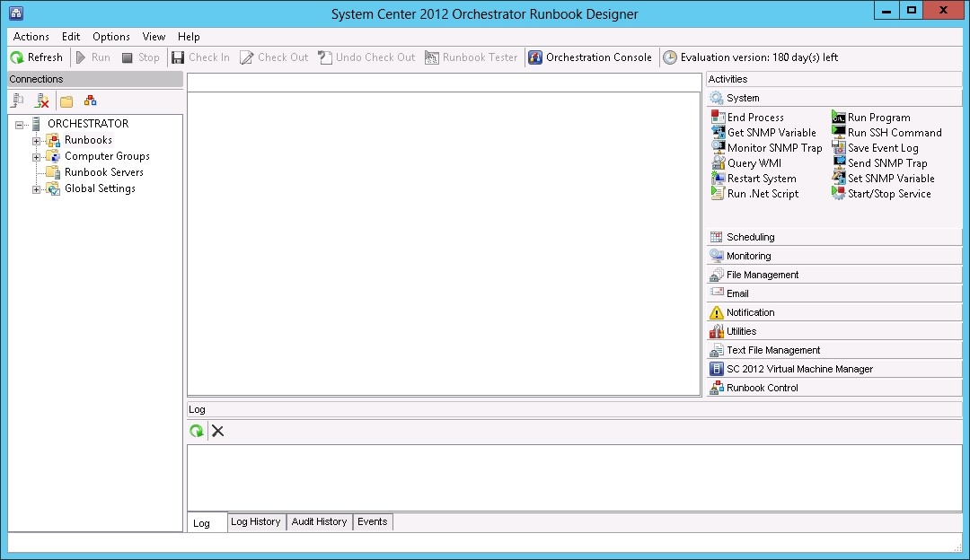970x560 pixels.
Task: Select the End Process activity
Action: click(747, 117)
